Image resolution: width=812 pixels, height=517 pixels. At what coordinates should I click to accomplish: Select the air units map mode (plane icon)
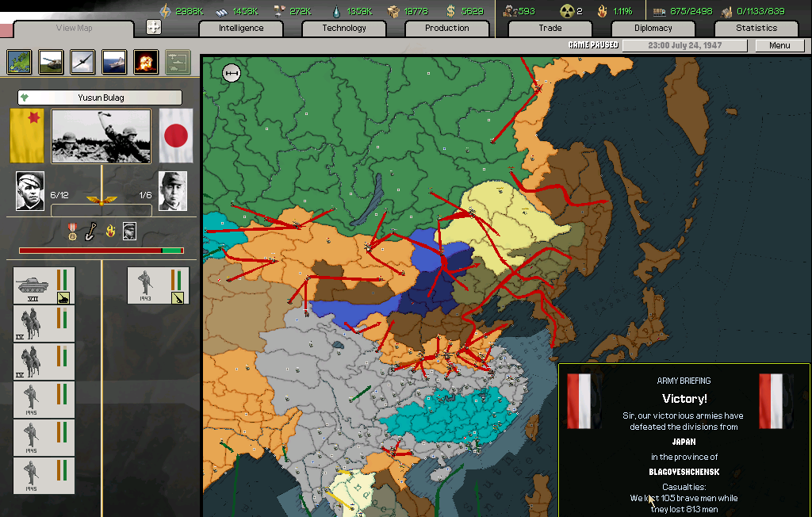pos(82,62)
